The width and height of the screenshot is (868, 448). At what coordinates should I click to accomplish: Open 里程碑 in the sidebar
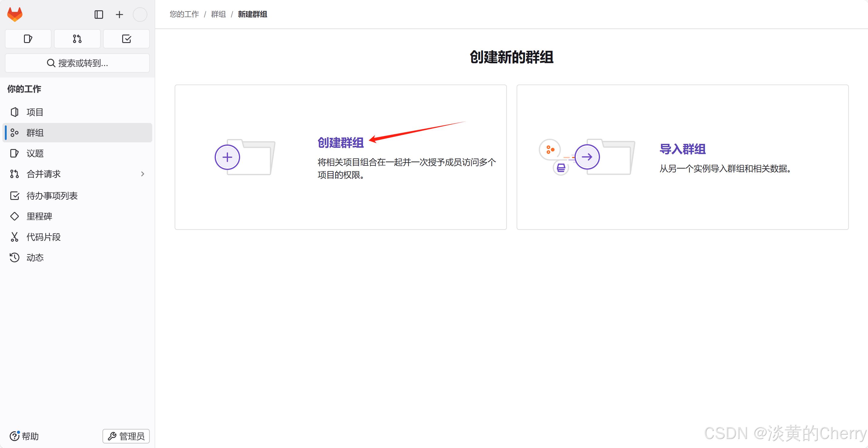(x=77, y=216)
